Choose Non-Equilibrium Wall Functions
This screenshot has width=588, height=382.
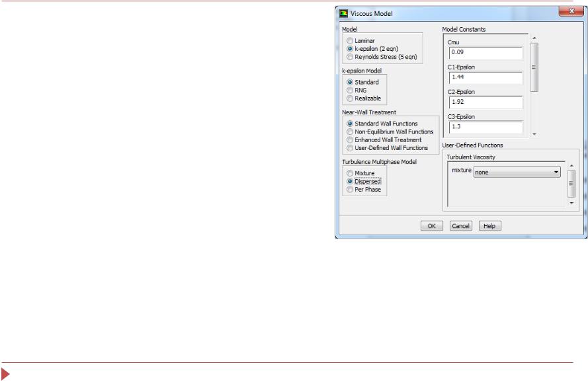click(350, 132)
